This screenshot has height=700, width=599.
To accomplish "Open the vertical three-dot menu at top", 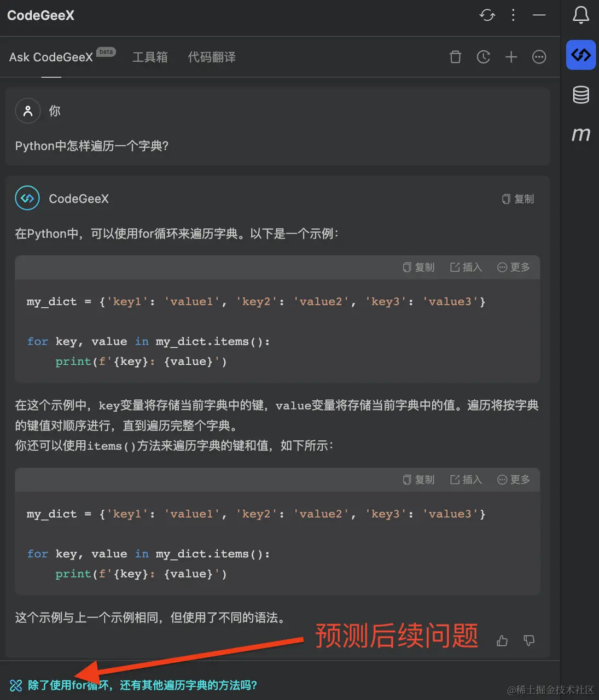I will 513,15.
